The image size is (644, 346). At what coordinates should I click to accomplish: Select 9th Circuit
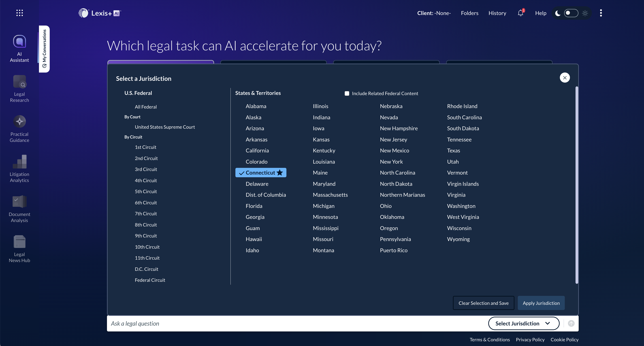point(146,235)
